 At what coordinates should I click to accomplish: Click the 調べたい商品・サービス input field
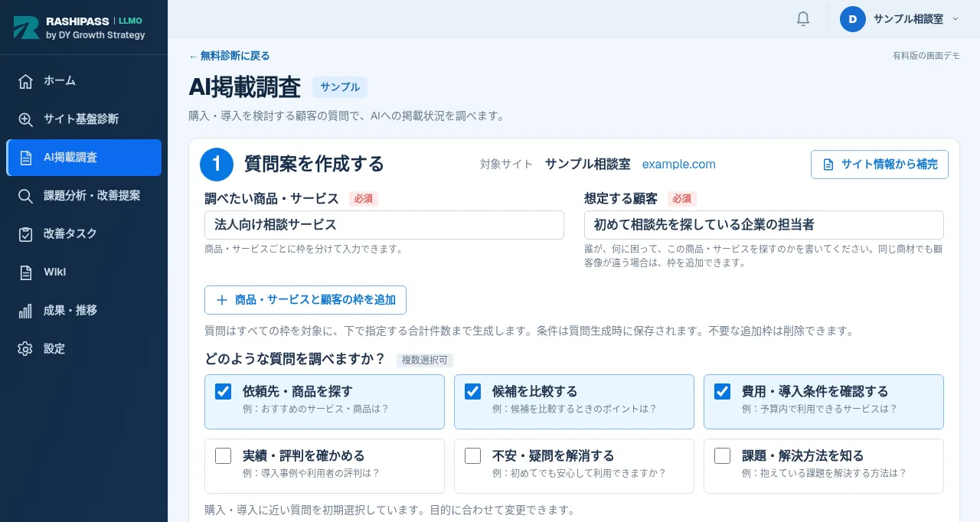384,225
